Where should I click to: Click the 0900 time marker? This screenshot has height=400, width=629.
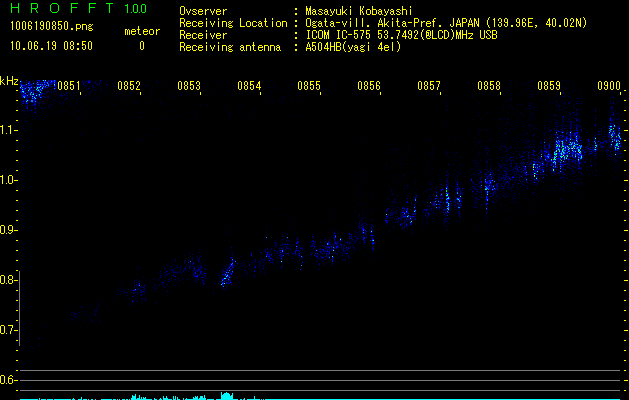pos(609,86)
